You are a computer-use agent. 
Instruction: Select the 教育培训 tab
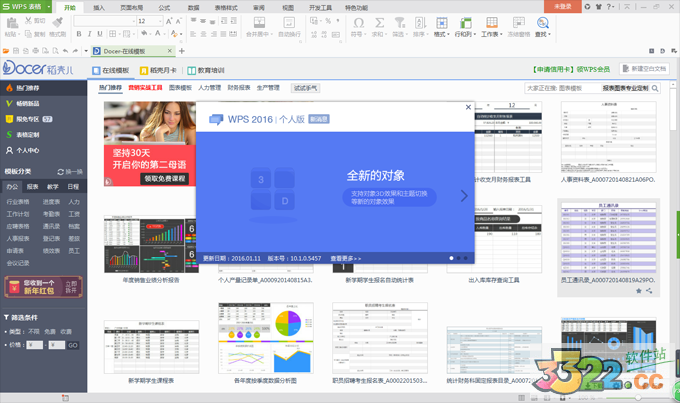click(206, 70)
